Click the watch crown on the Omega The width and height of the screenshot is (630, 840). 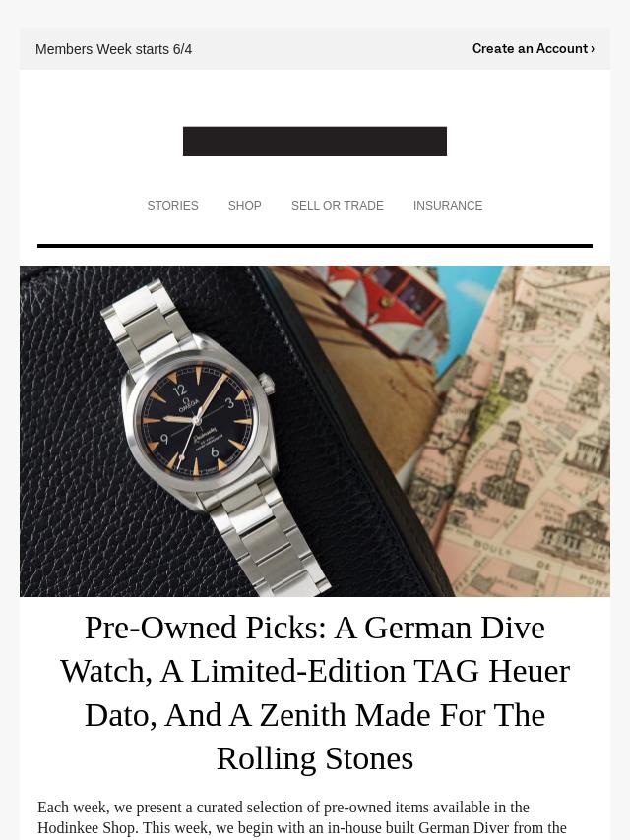coord(267,383)
